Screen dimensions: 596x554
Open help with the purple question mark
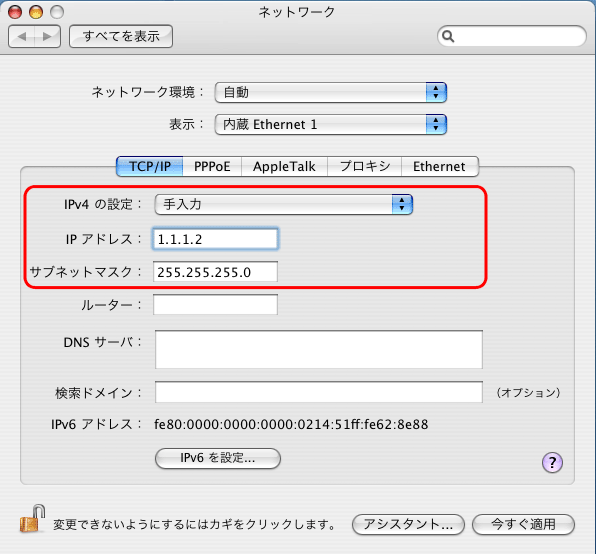(x=552, y=462)
